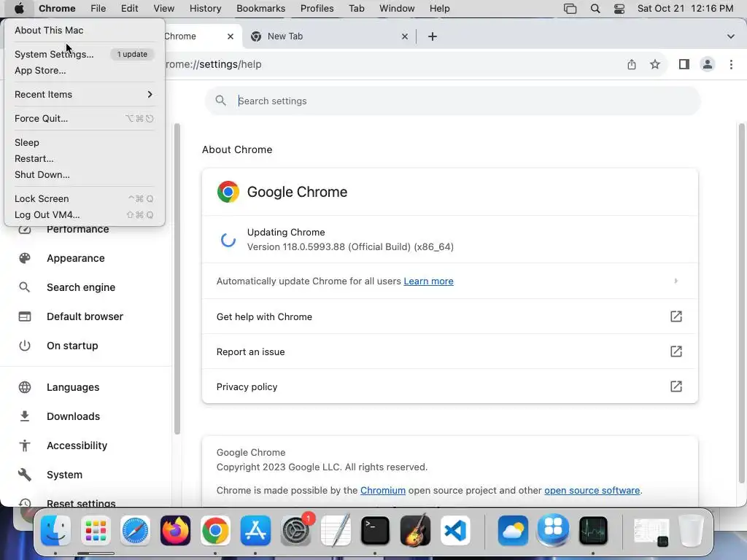Screen dimensions: 747x560
Task: Expand Recent Items submenu
Action: (x=84, y=94)
